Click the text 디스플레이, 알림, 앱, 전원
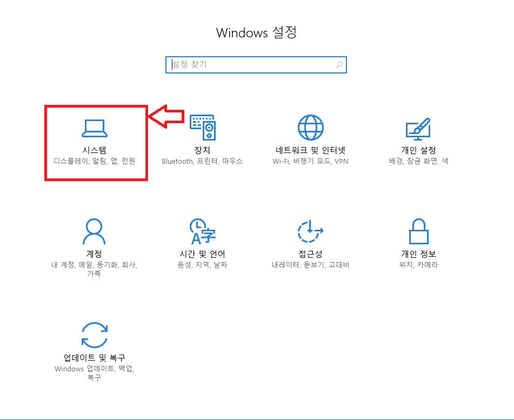514x420 pixels. pos(95,161)
